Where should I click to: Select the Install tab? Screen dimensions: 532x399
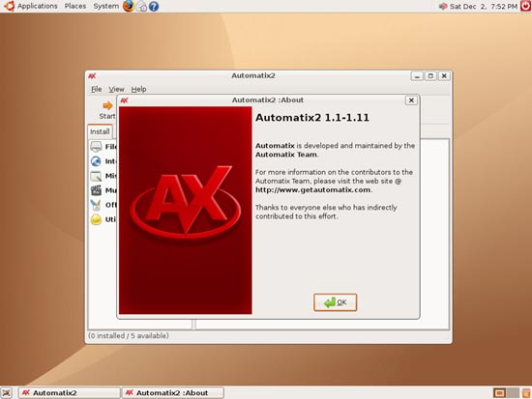pyautogui.click(x=100, y=131)
